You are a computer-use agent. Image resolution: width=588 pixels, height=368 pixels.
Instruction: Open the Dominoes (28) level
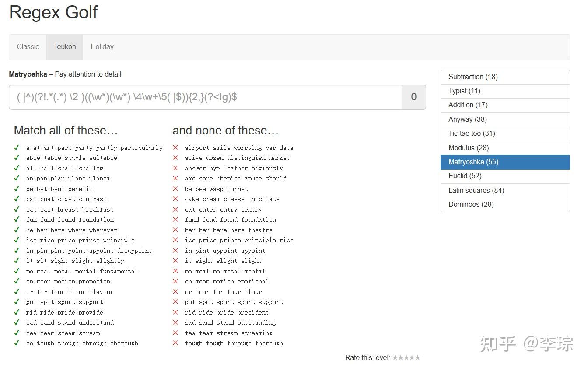point(505,205)
